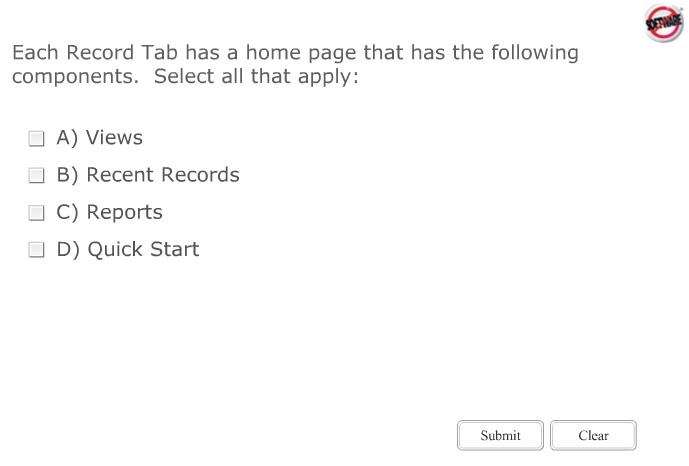
Task: Click the "D) Quick Start" option label
Action: 128,250
